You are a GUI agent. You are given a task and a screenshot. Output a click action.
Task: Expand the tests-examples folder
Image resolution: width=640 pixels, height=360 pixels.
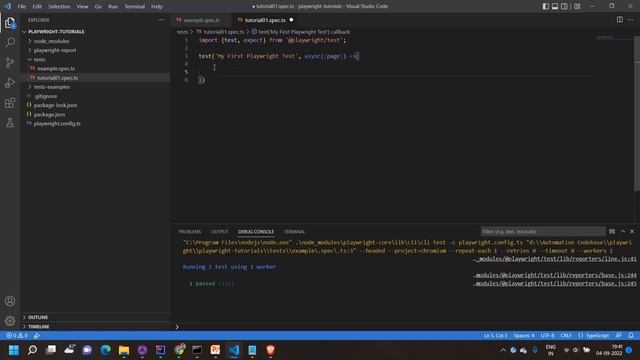[52, 87]
